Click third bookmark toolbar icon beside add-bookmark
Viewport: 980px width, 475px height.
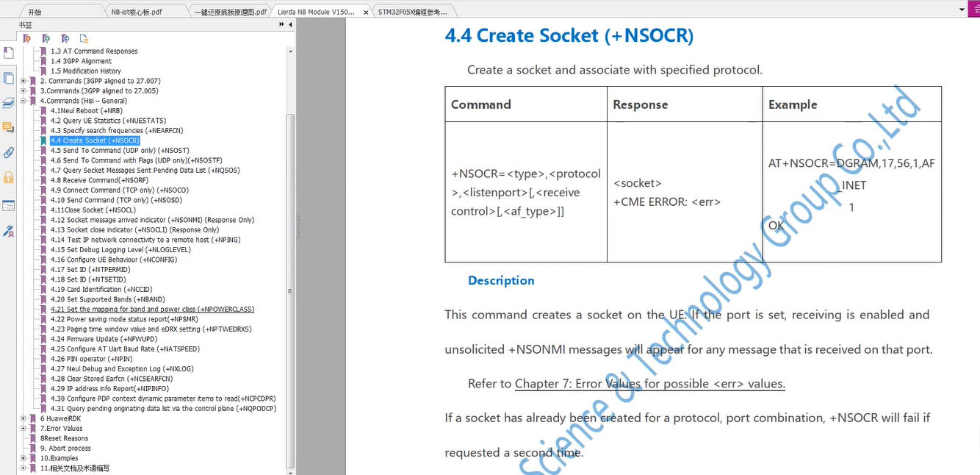coord(65,38)
